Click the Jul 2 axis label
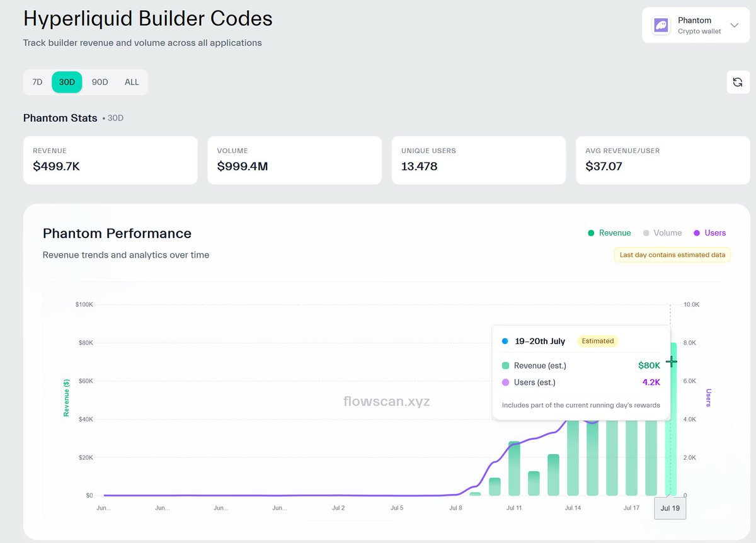This screenshot has height=543, width=756. click(338, 507)
